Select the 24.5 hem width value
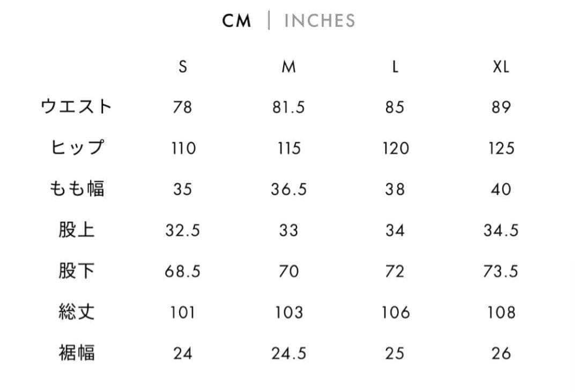 coord(288,354)
